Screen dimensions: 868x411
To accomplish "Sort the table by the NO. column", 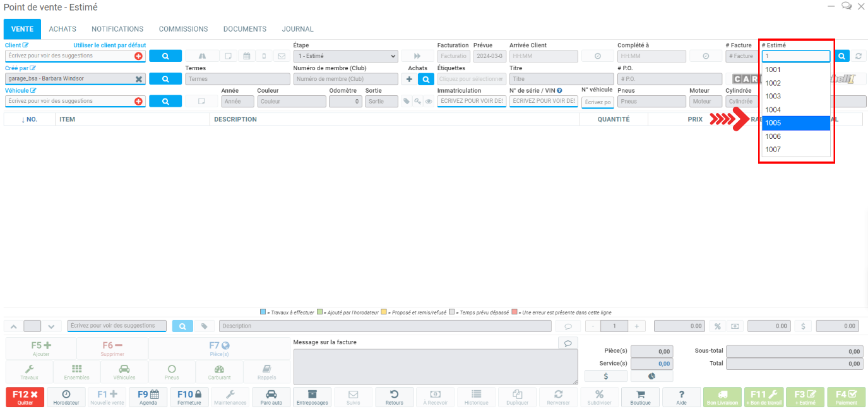I will [x=29, y=119].
